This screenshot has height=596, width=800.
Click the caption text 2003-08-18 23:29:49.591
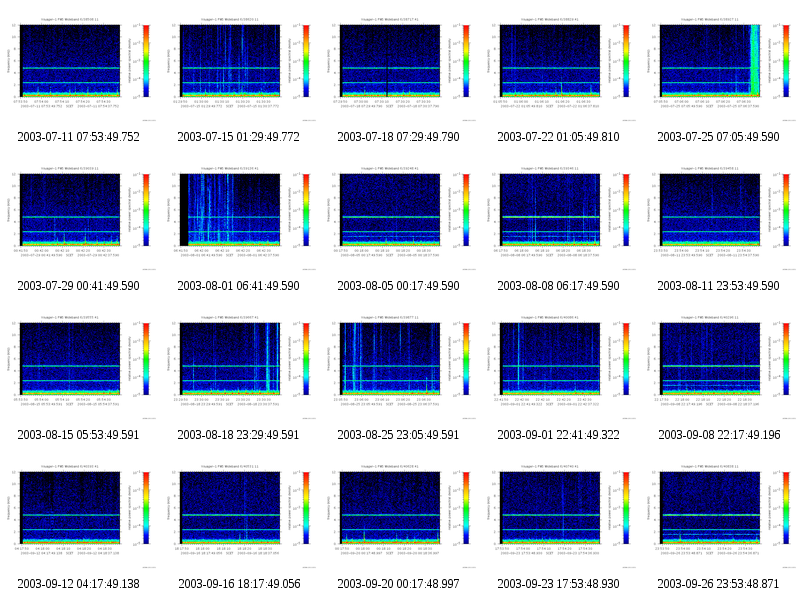point(238,435)
